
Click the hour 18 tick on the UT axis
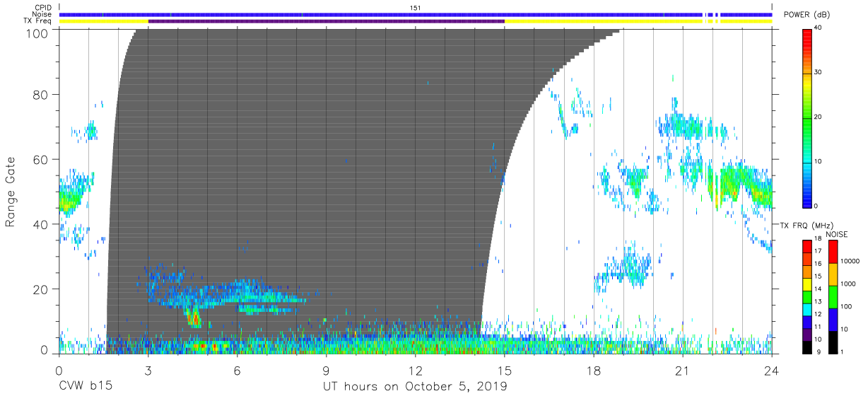594,370
